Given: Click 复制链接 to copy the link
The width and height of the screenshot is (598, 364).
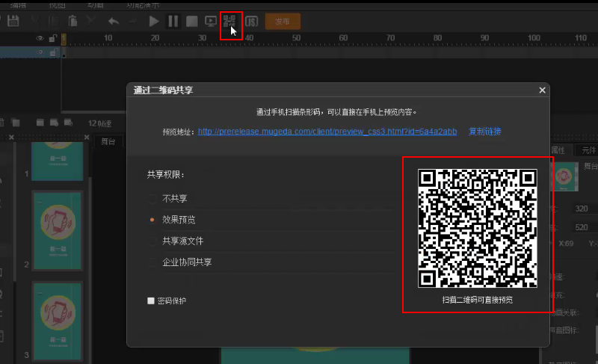Looking at the screenshot, I should coord(484,132).
